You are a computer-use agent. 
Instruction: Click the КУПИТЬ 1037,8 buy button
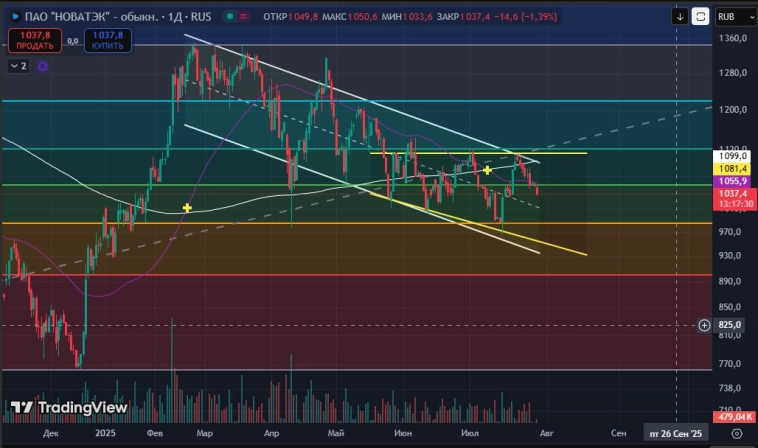click(x=108, y=40)
